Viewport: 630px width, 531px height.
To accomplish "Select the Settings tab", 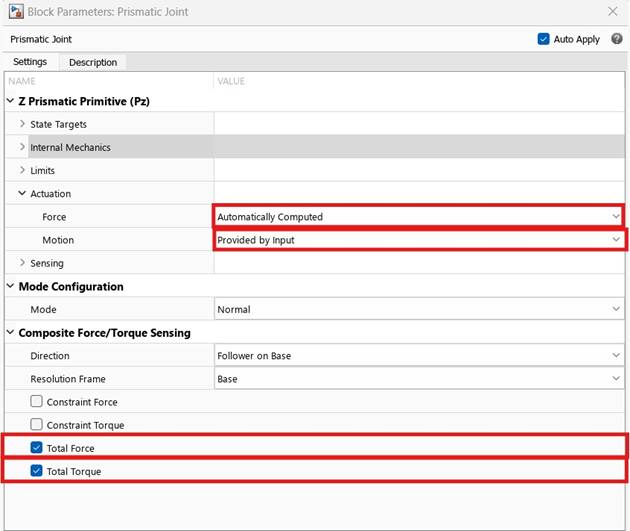I will point(30,62).
